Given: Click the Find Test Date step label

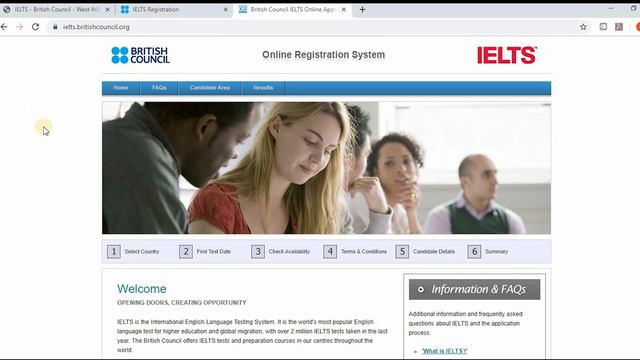Looking at the screenshot, I should (214, 252).
